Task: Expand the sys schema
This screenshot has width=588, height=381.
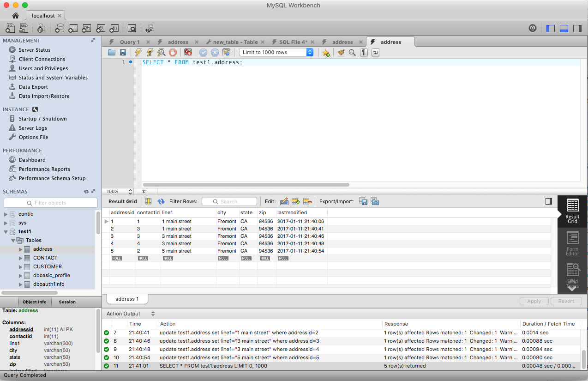Action: click(x=6, y=223)
